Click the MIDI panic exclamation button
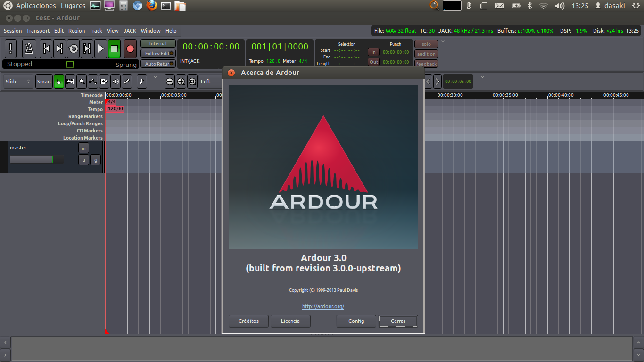The height and width of the screenshot is (362, 644). tap(11, 49)
